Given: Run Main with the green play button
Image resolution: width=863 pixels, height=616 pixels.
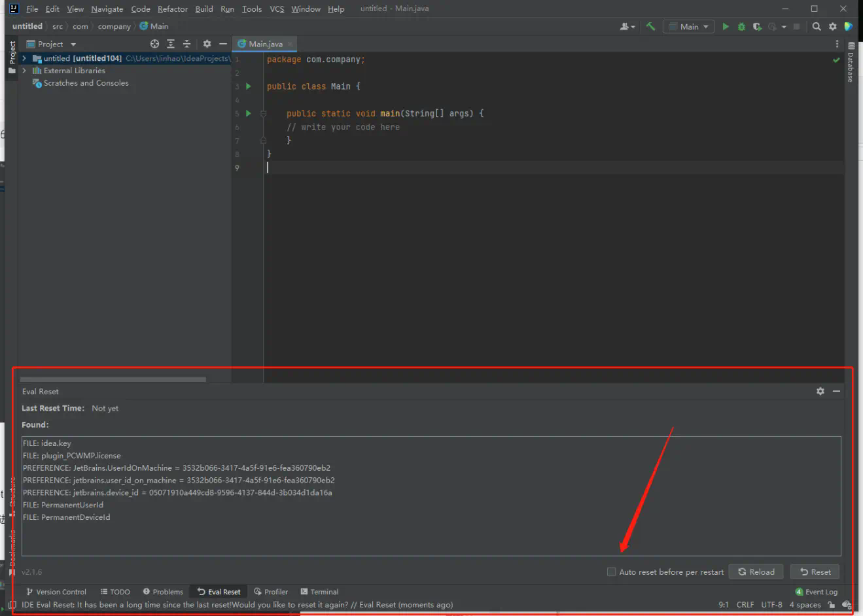Looking at the screenshot, I should click(x=726, y=27).
